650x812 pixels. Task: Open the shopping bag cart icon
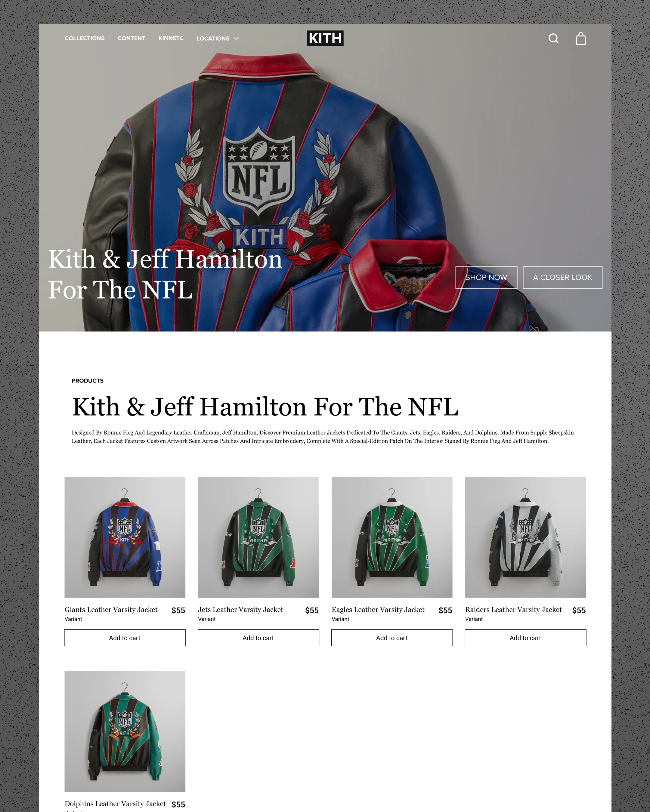[581, 38]
